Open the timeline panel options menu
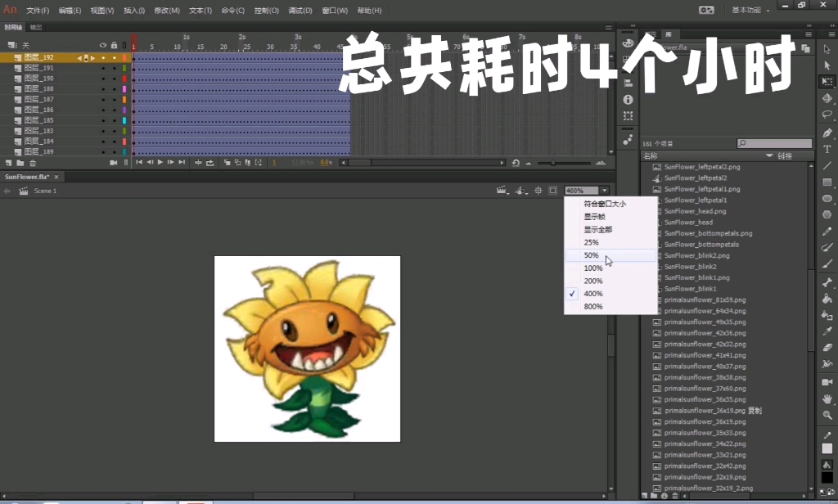This screenshot has height=504, width=838. [x=608, y=27]
